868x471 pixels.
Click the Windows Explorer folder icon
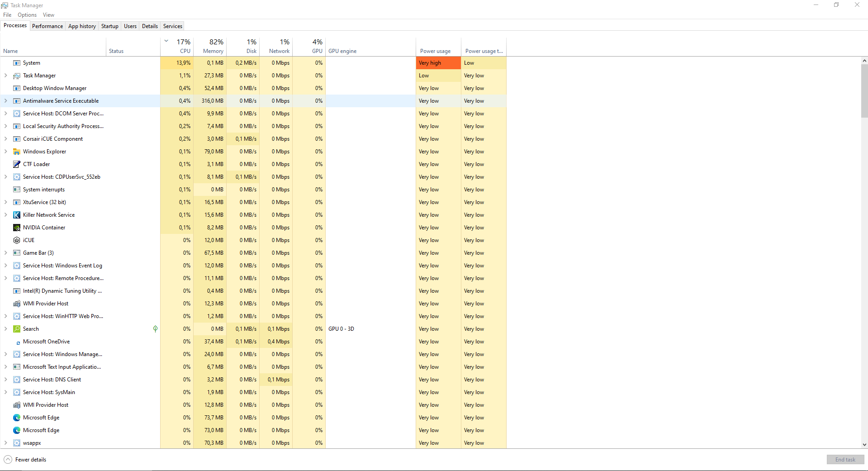coord(17,152)
